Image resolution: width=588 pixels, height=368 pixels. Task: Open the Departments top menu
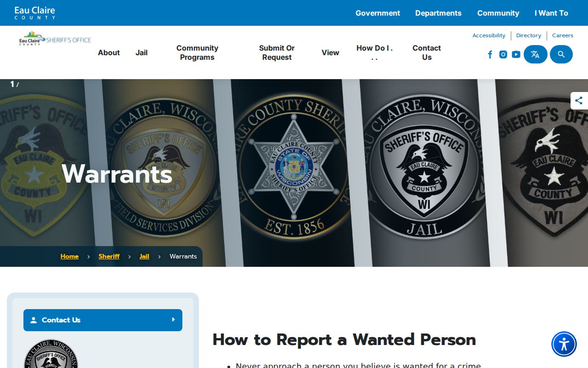(438, 13)
